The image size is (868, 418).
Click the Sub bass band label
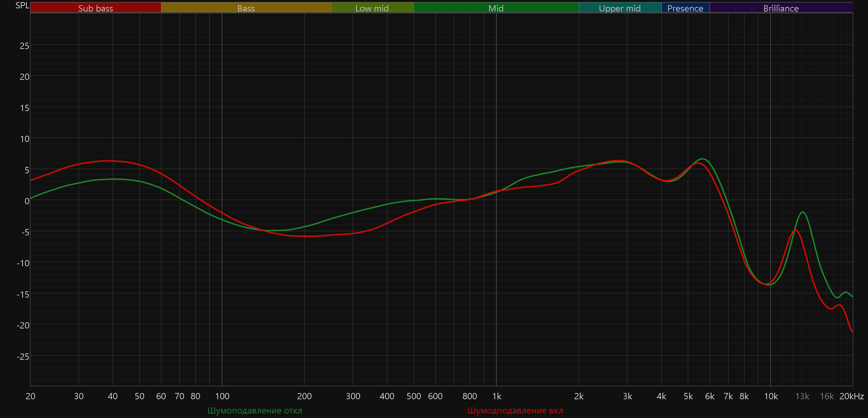click(95, 8)
